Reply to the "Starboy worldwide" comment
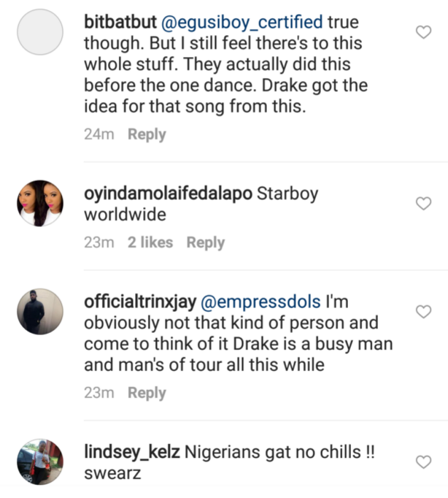The width and height of the screenshot is (448, 498). [x=205, y=242]
